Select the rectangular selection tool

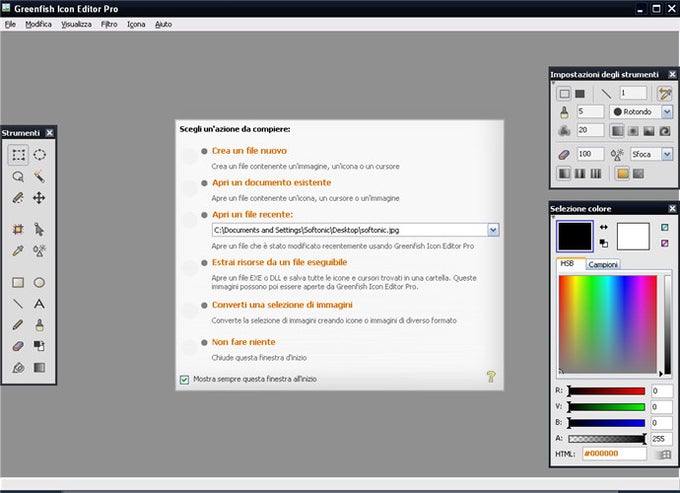(x=18, y=155)
